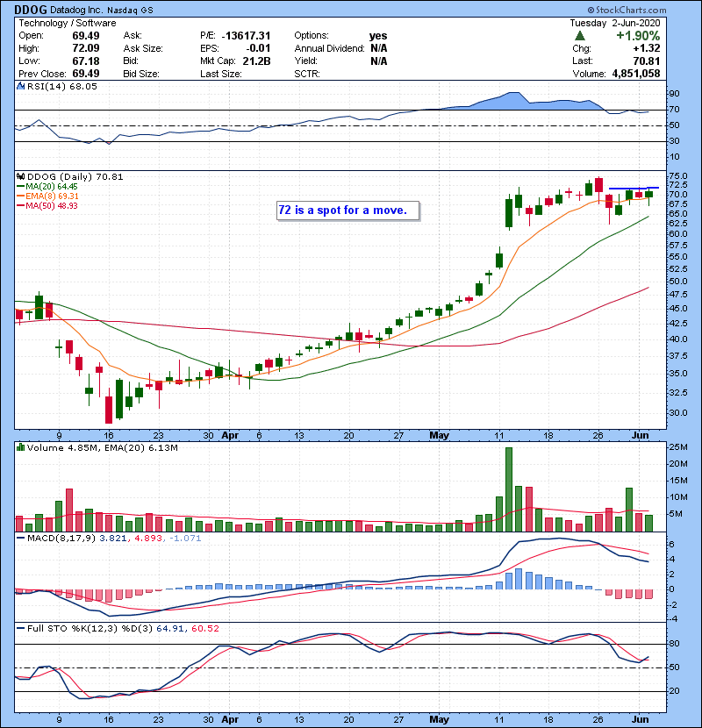Select the stochastic %K value 64.91

click(x=170, y=628)
